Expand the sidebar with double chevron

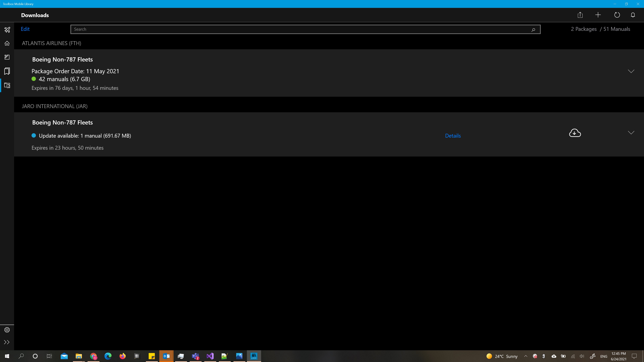click(x=7, y=342)
